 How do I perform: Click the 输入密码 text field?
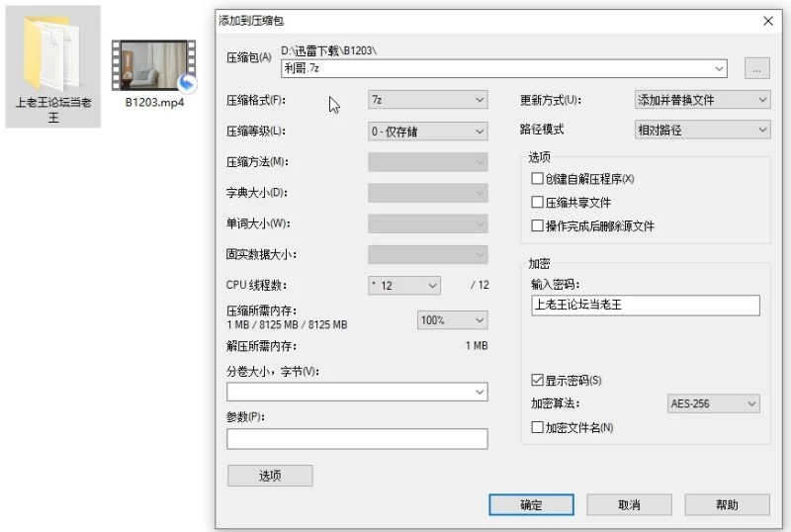coord(645,306)
